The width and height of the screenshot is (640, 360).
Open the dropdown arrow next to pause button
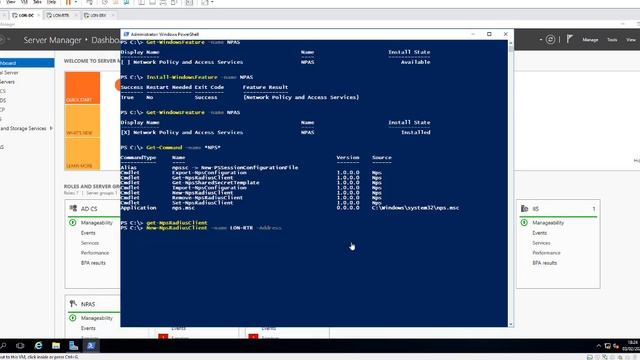pyautogui.click(x=76, y=2)
